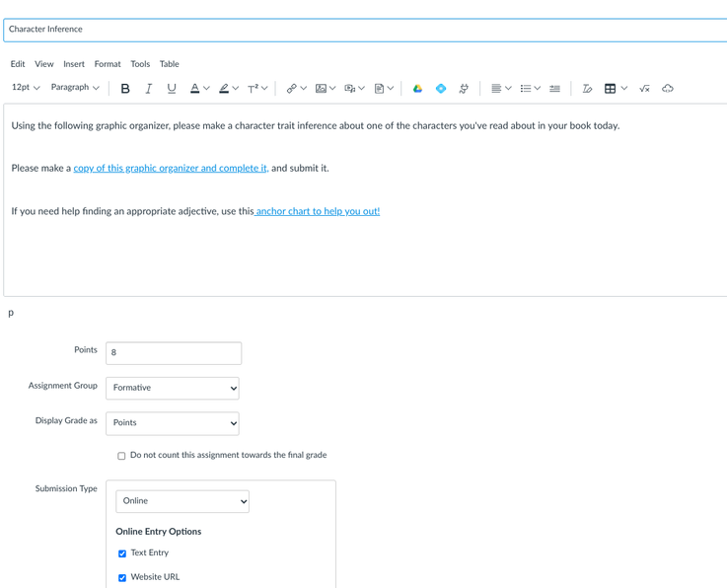Uncheck the Text Entry option

tap(122, 553)
